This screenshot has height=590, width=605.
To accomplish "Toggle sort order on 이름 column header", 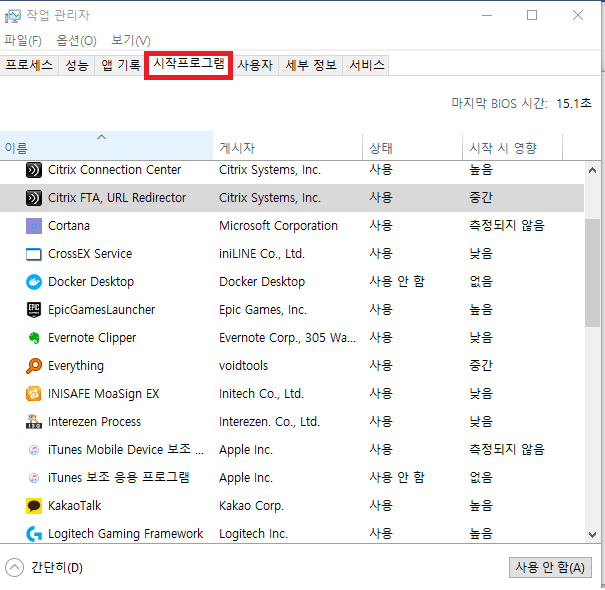I will point(106,146).
